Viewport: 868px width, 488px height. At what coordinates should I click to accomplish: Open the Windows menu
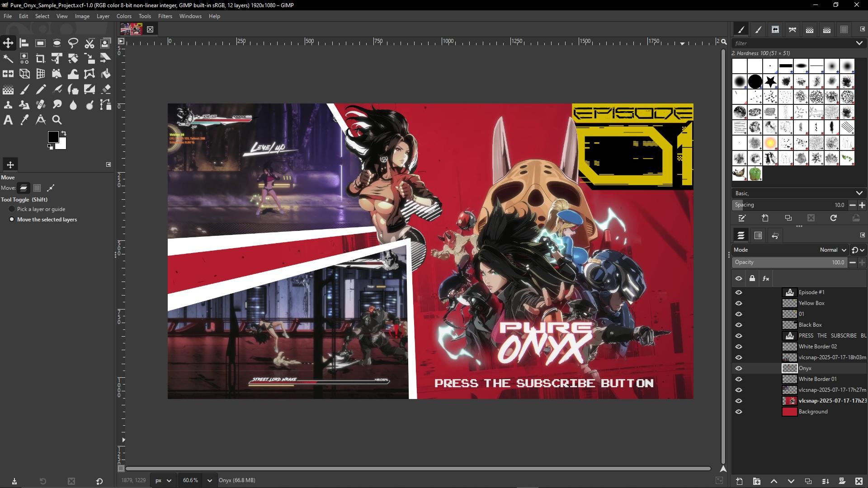click(190, 16)
